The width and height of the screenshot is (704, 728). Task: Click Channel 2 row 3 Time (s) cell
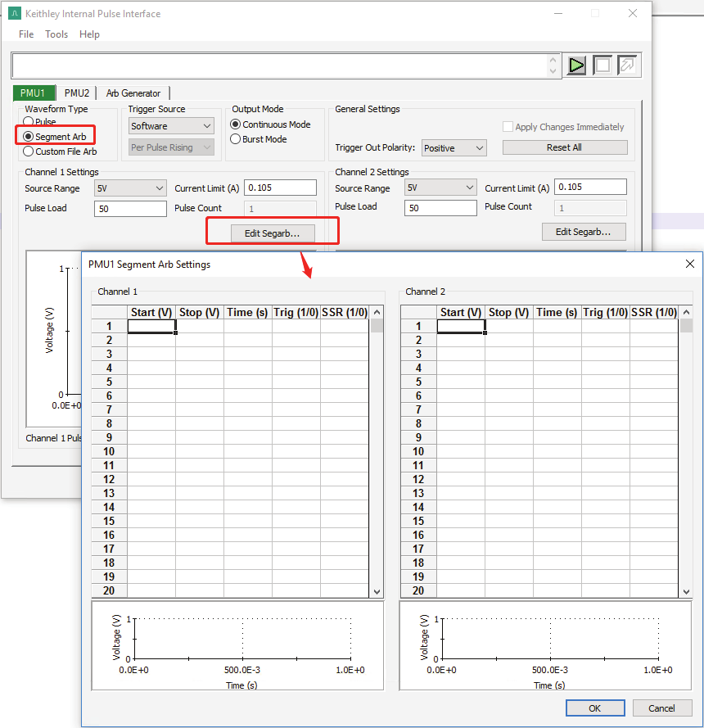[x=557, y=355]
